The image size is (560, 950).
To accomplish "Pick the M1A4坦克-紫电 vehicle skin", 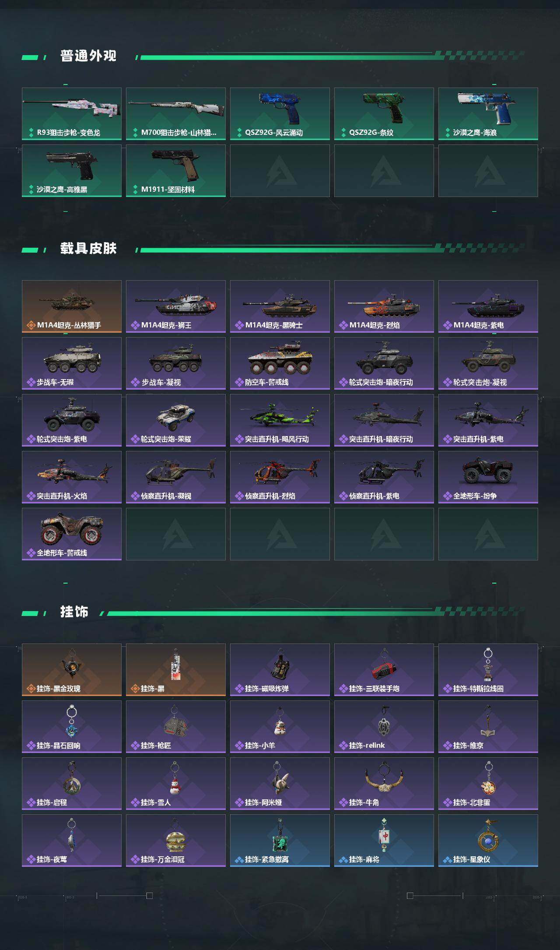I will [x=488, y=306].
